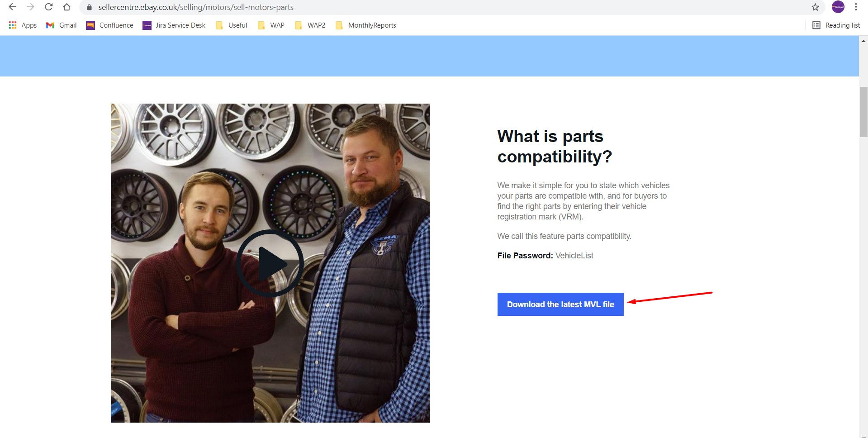Open the Jira Service Desk bookmark

pos(174,25)
